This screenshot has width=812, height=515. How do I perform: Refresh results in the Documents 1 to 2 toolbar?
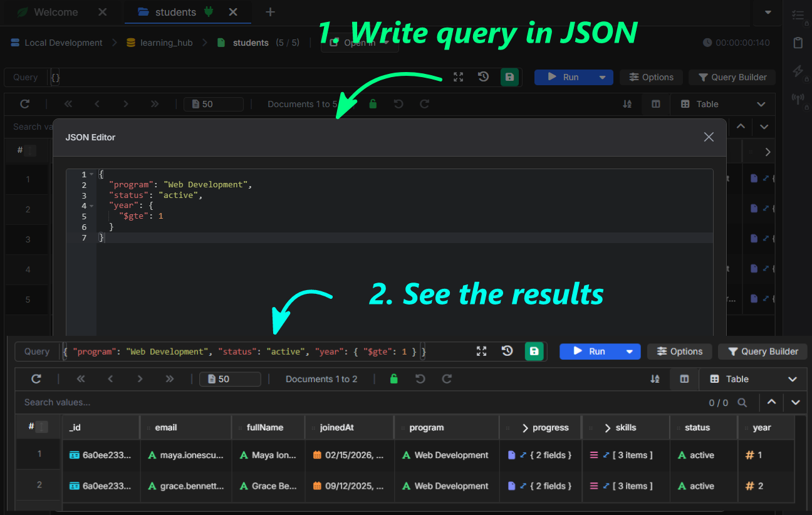click(36, 379)
